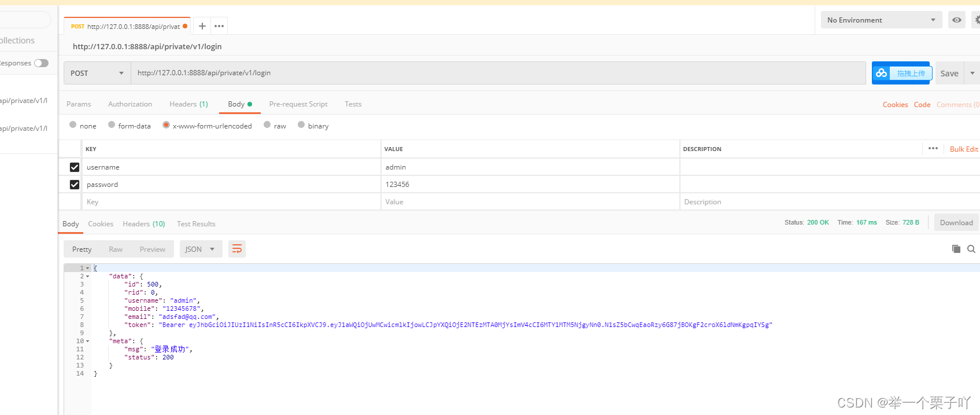This screenshot has width=980, height=415.
Task: Click the tab options ellipsis icon
Action: point(219,26)
